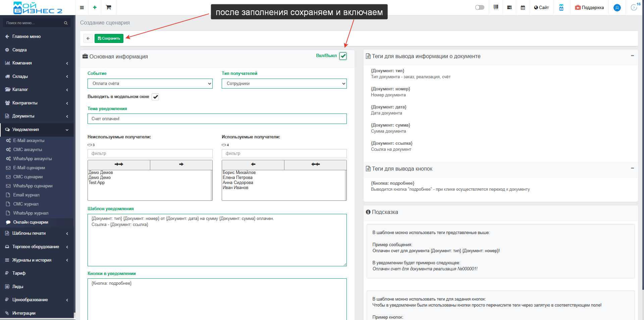Open the user profile avatar
Viewport: 644px width, 320px height.
(x=617, y=8)
